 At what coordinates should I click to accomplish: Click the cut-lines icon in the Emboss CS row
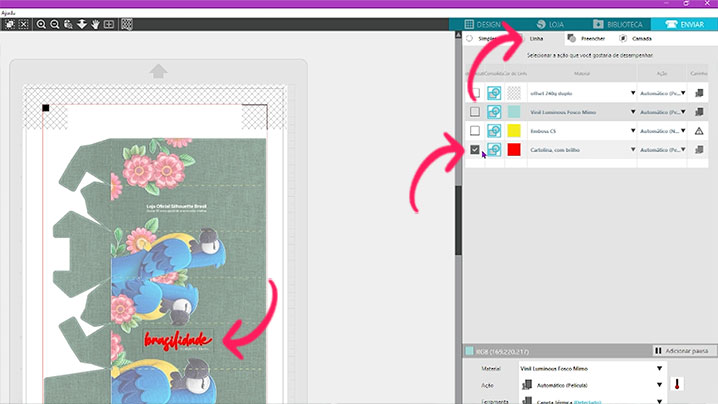tap(494, 131)
